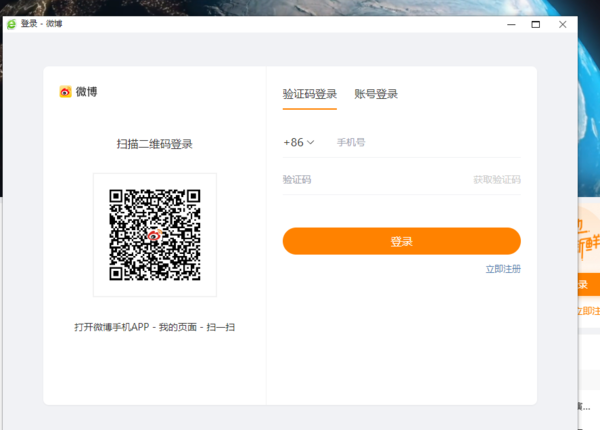600x430 pixels.
Task: Click the Weibo logo icon in the login card
Action: pyautogui.click(x=65, y=92)
